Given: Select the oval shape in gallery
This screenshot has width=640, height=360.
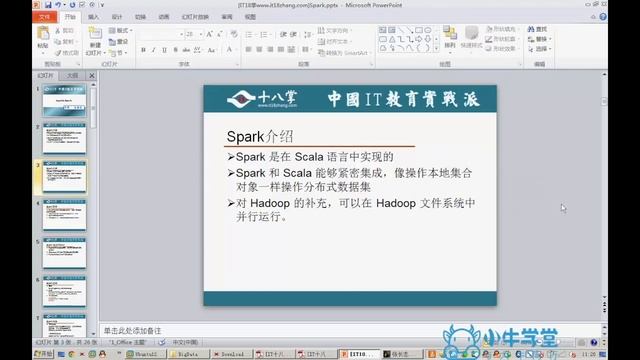Looking at the screenshot, I should (x=428, y=30).
